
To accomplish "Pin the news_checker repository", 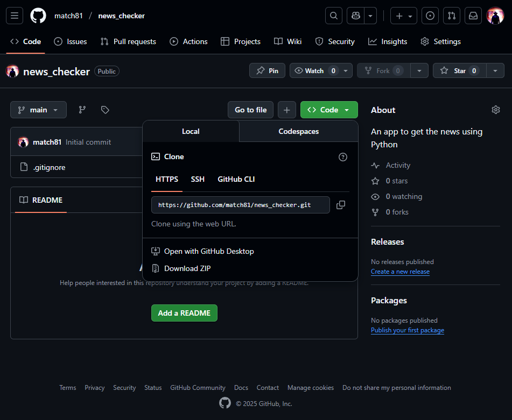I will [267, 71].
